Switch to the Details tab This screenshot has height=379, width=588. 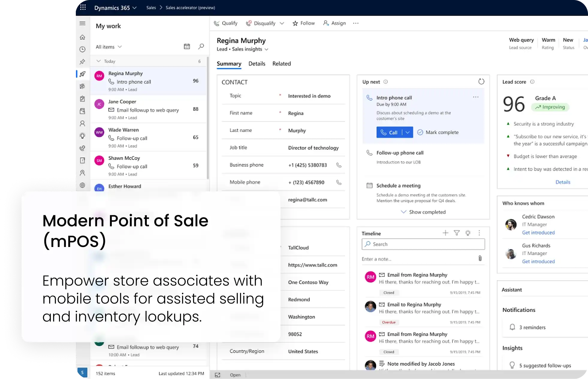tap(257, 63)
